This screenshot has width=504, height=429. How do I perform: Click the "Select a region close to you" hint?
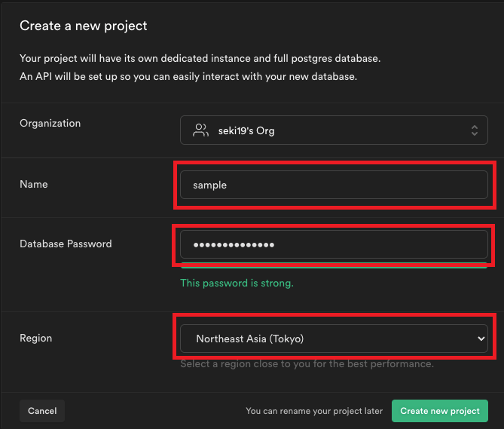(307, 364)
